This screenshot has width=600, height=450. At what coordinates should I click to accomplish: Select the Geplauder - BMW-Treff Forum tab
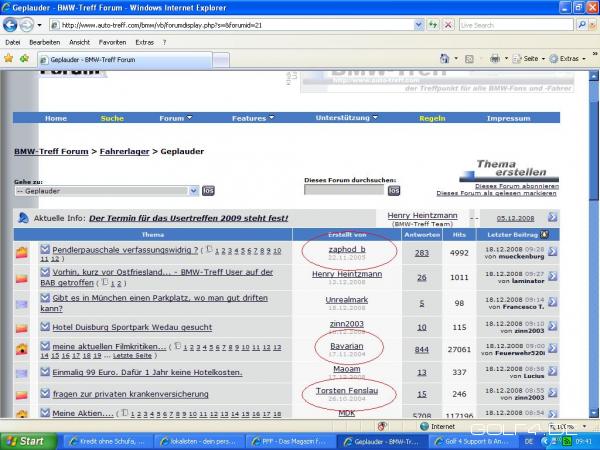pos(125,60)
